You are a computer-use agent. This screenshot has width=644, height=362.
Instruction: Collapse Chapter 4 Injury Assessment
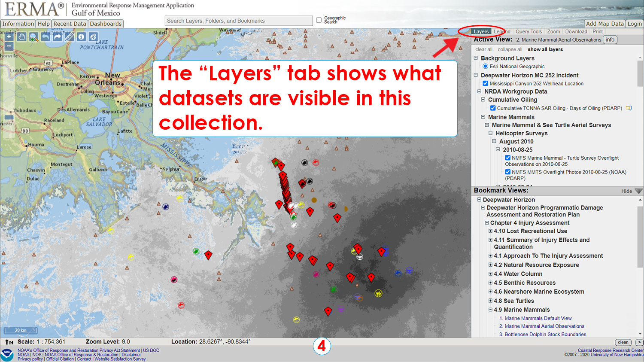coord(486,223)
